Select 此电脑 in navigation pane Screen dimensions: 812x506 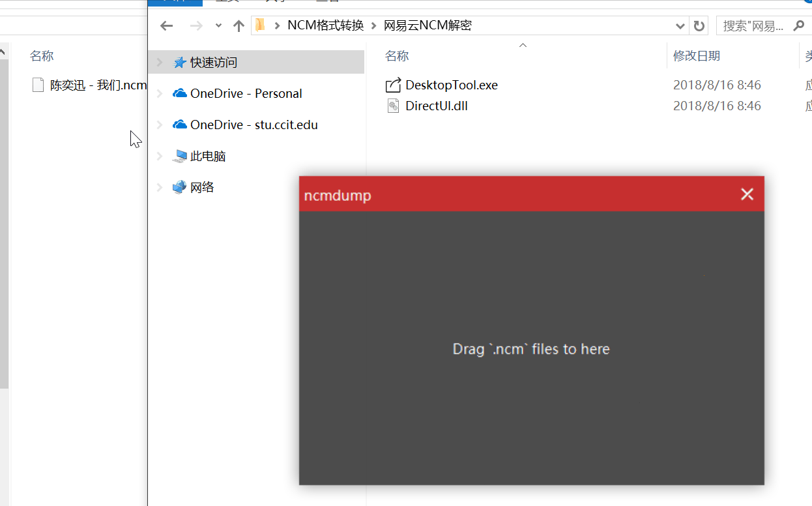click(208, 156)
